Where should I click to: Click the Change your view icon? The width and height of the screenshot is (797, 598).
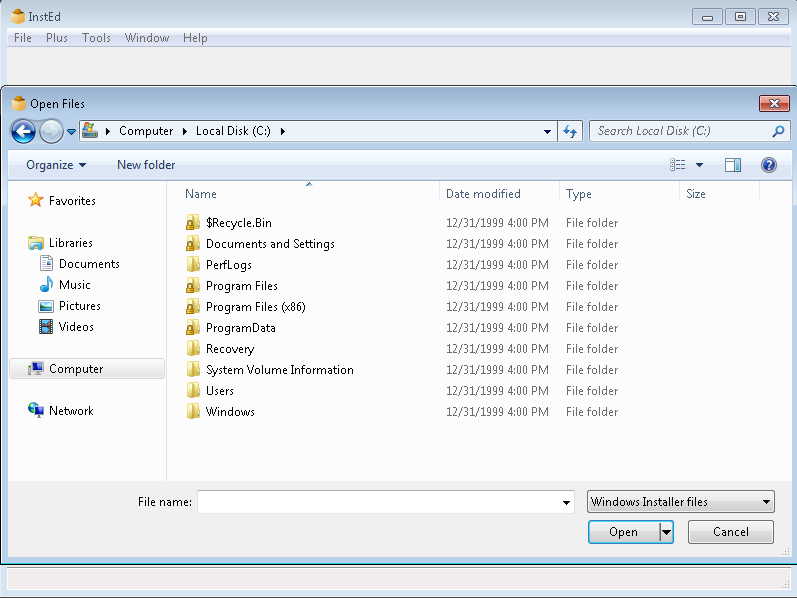coord(678,165)
